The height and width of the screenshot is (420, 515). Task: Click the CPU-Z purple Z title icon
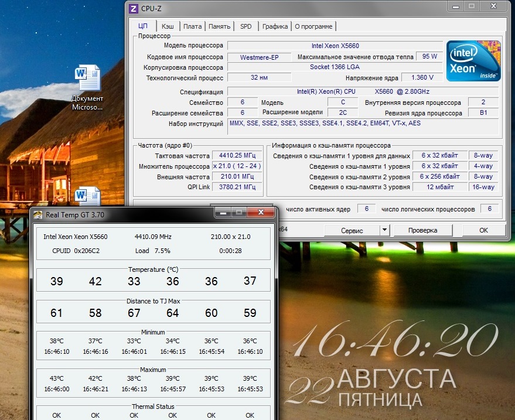(133, 9)
